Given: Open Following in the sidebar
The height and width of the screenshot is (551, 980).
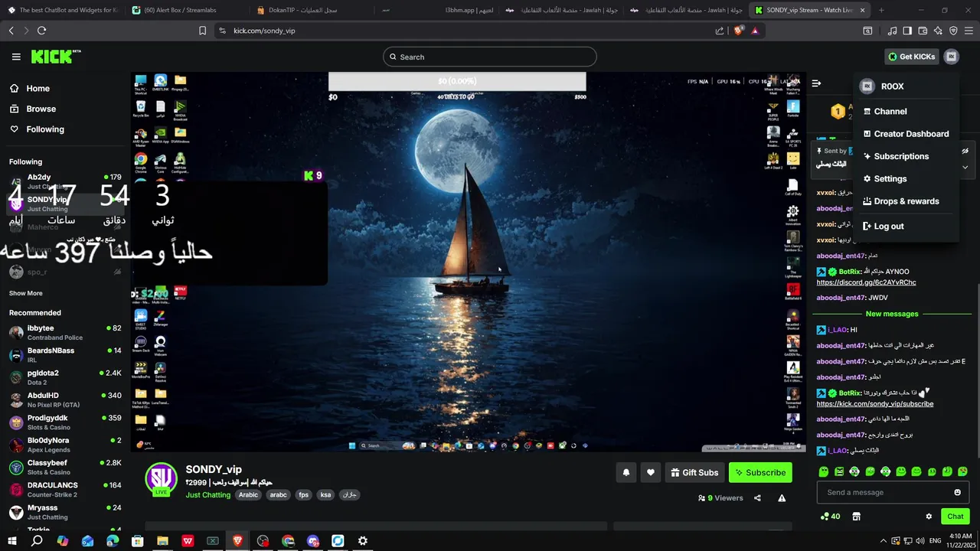Looking at the screenshot, I should [65, 129].
